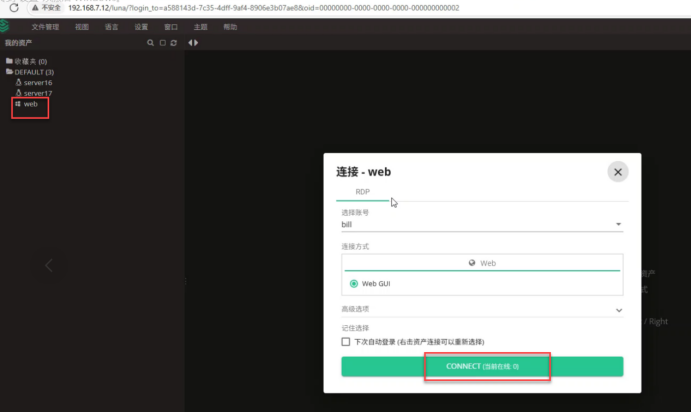
Task: Click the green CONNECT button
Action: coord(482,367)
